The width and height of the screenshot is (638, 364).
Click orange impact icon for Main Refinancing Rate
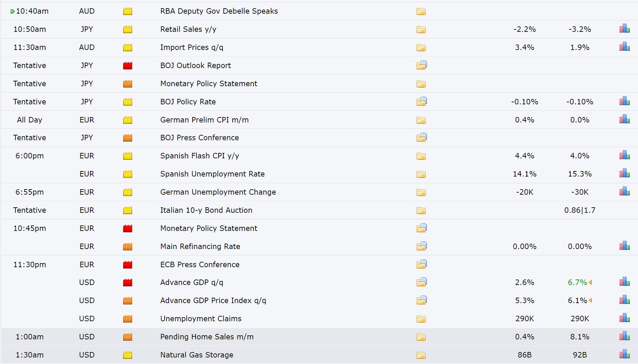coord(128,246)
